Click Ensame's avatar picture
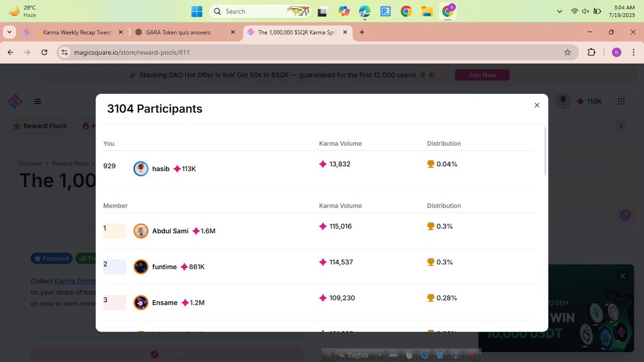The height and width of the screenshot is (362, 644). pos(141,302)
